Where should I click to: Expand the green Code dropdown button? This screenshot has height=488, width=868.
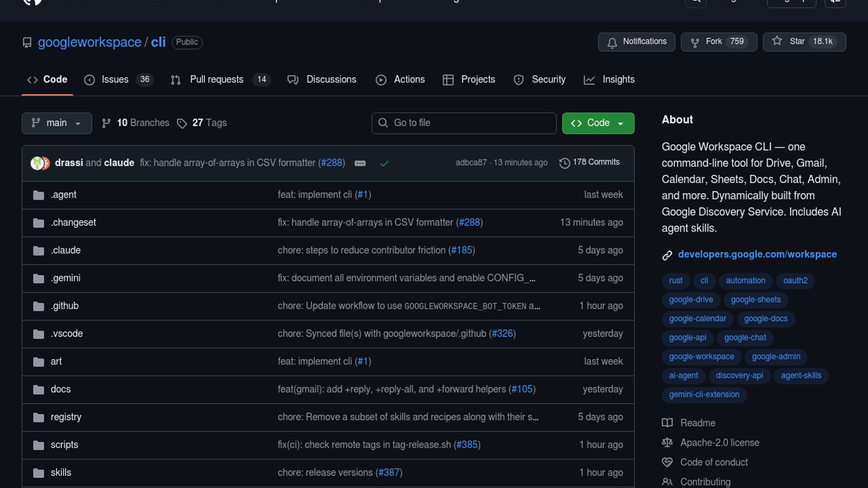point(598,123)
